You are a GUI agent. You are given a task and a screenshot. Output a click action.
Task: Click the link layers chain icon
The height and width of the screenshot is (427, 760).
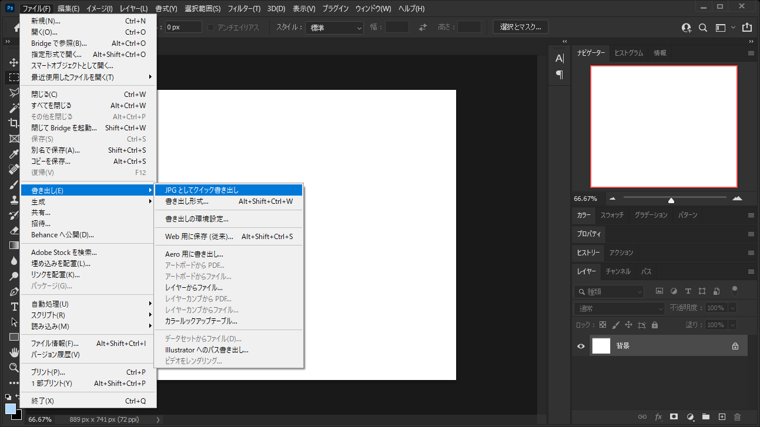642,417
